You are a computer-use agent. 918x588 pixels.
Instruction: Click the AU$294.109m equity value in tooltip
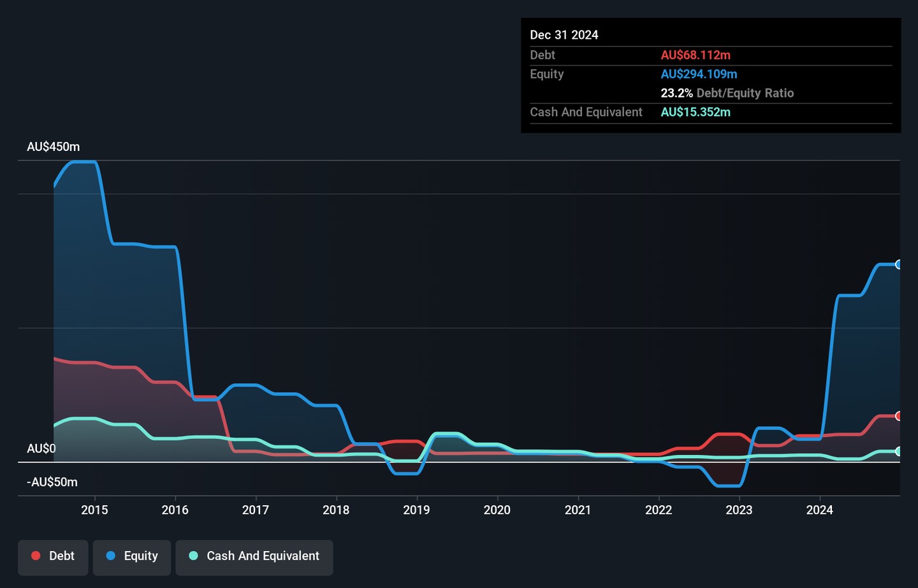pos(699,75)
